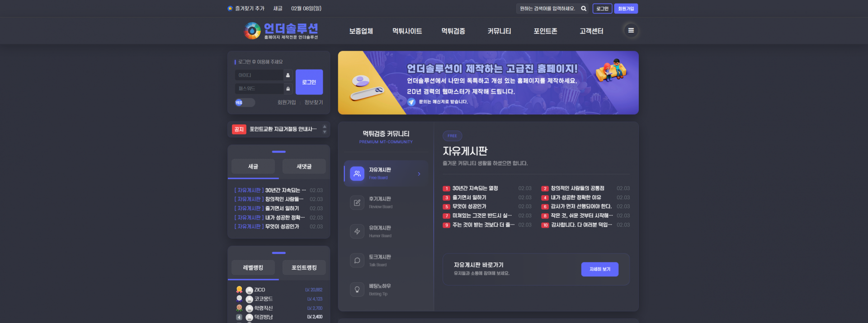The width and height of the screenshot is (868, 323).
Task: Select 유머게시판 Humor Board item
Action: 386,231
